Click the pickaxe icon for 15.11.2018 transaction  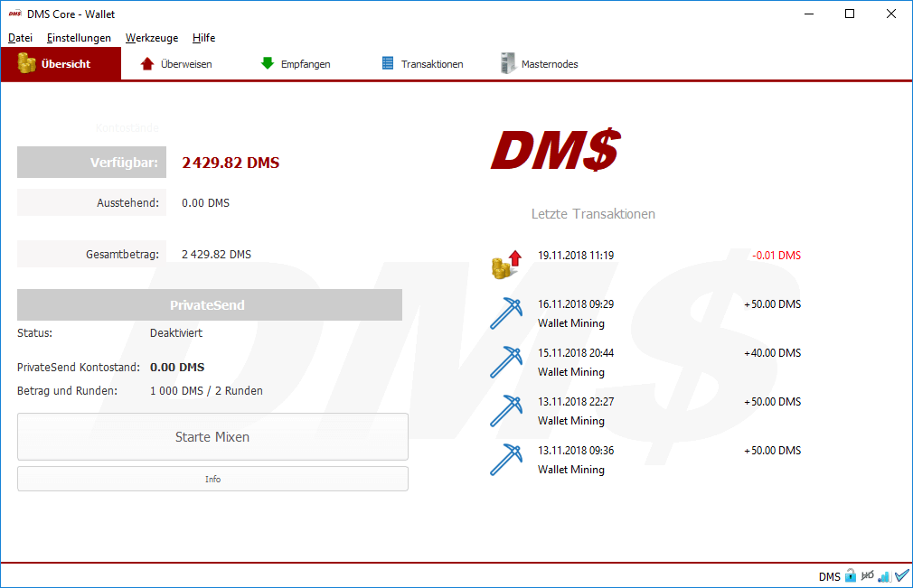[x=506, y=361]
